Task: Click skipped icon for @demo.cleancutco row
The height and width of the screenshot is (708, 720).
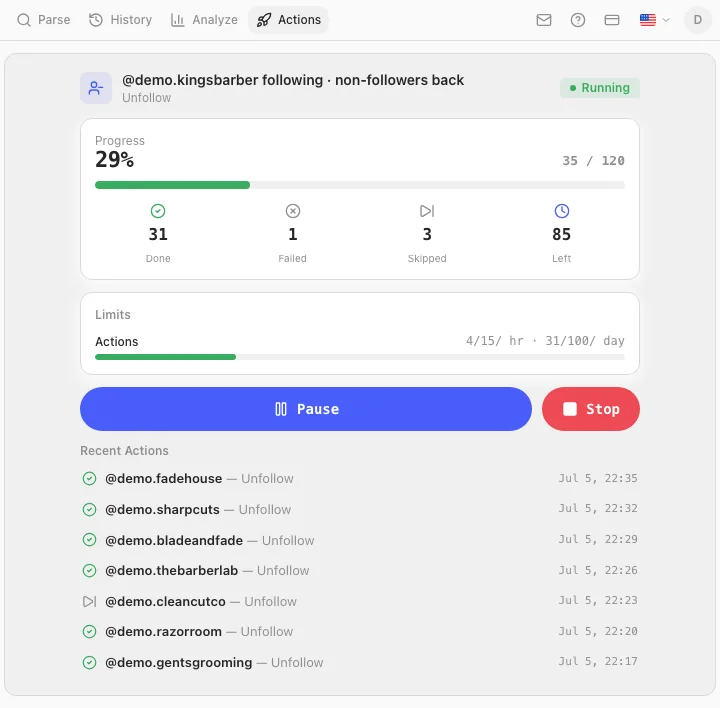Action: (89, 601)
